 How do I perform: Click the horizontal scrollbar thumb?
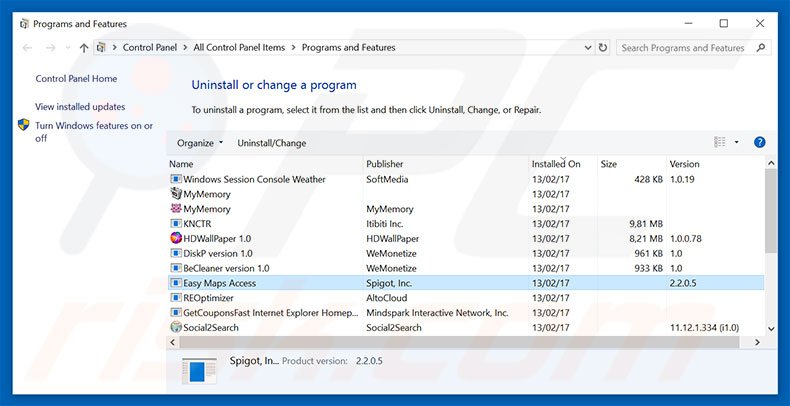(459, 342)
